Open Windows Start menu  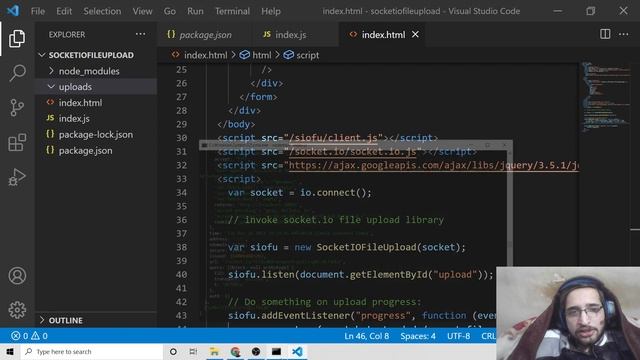pyautogui.click(x=10, y=351)
